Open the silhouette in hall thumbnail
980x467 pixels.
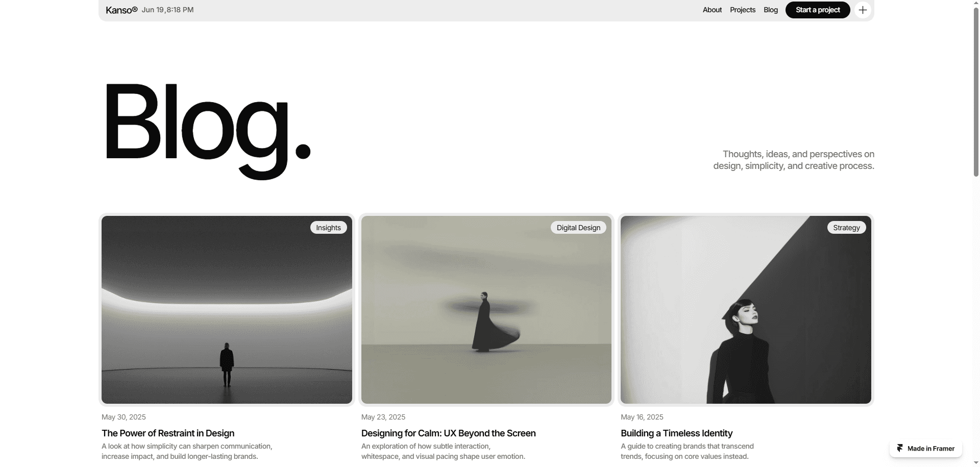(x=227, y=310)
